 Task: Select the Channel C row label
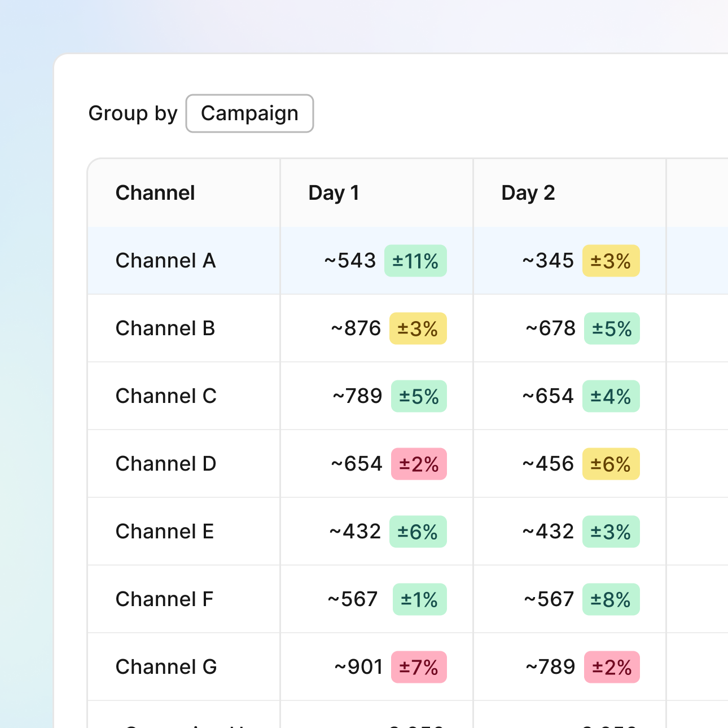tap(166, 396)
